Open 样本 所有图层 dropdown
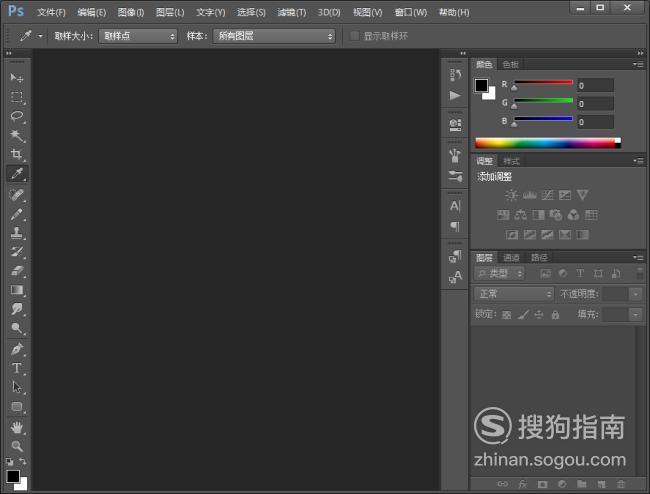Image resolution: width=650 pixels, height=494 pixels. click(274, 36)
